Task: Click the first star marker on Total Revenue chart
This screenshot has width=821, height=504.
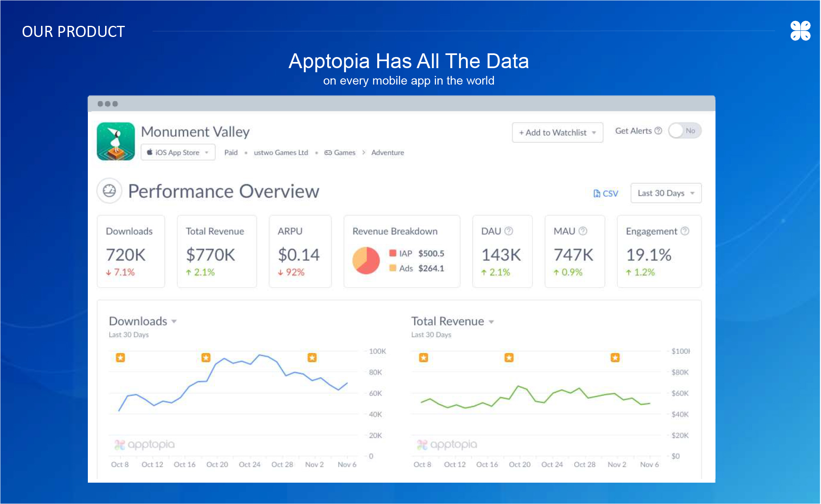Action: pyautogui.click(x=424, y=358)
